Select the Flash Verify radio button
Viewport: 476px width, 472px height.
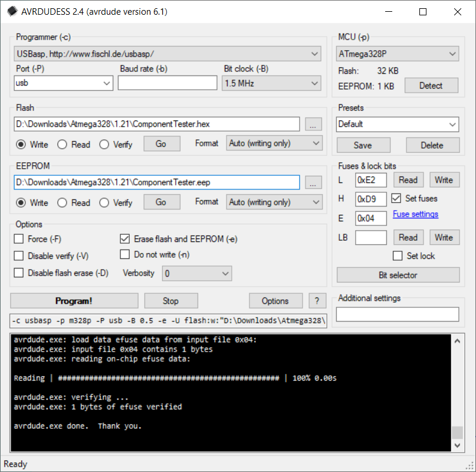[x=104, y=145]
